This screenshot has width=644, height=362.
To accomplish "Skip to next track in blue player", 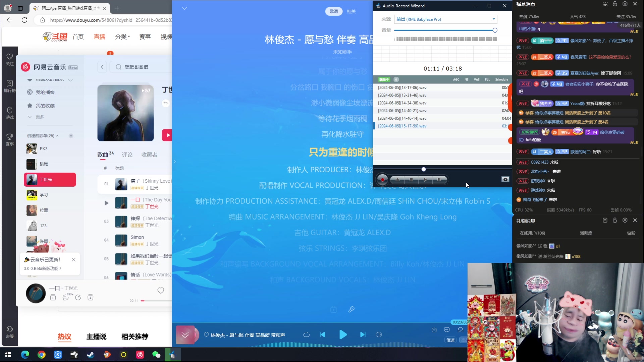I will pyautogui.click(x=363, y=335).
